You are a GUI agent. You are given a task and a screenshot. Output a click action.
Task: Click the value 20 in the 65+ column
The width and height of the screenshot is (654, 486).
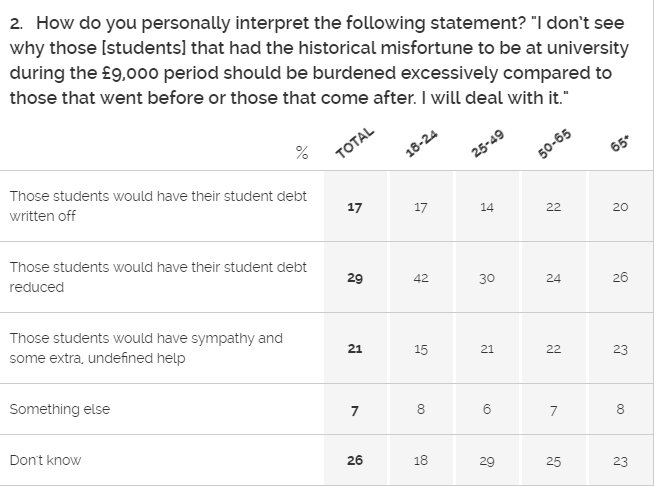(620, 207)
